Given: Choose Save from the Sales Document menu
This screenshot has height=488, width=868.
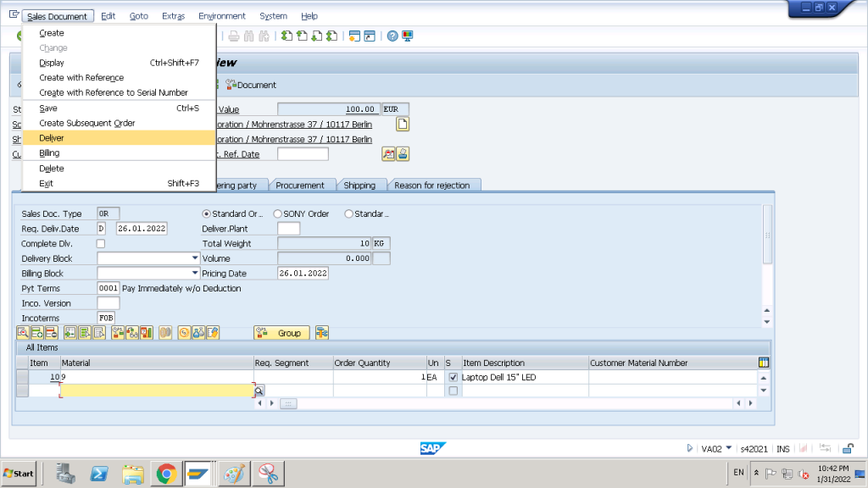Looking at the screenshot, I should click(x=119, y=108).
